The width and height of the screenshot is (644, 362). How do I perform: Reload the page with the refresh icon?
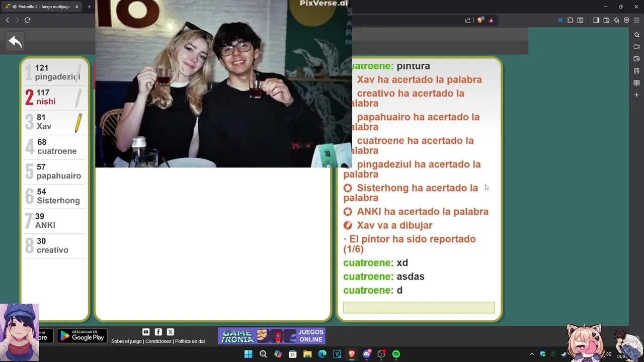[28, 20]
